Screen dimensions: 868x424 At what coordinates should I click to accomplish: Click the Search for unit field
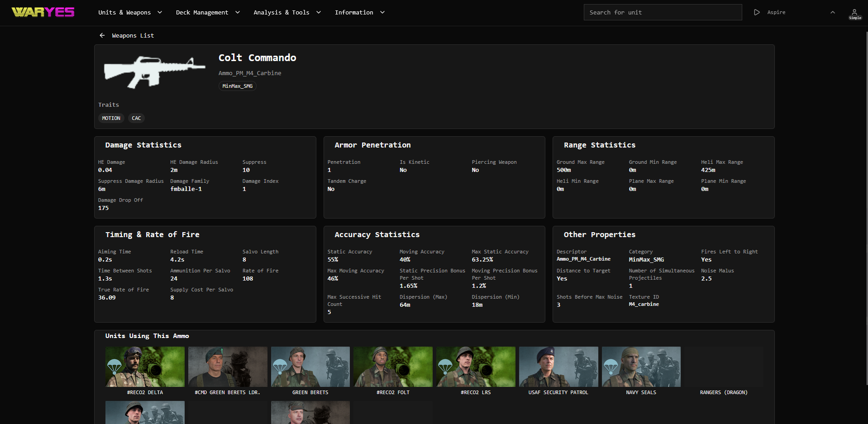click(x=662, y=12)
